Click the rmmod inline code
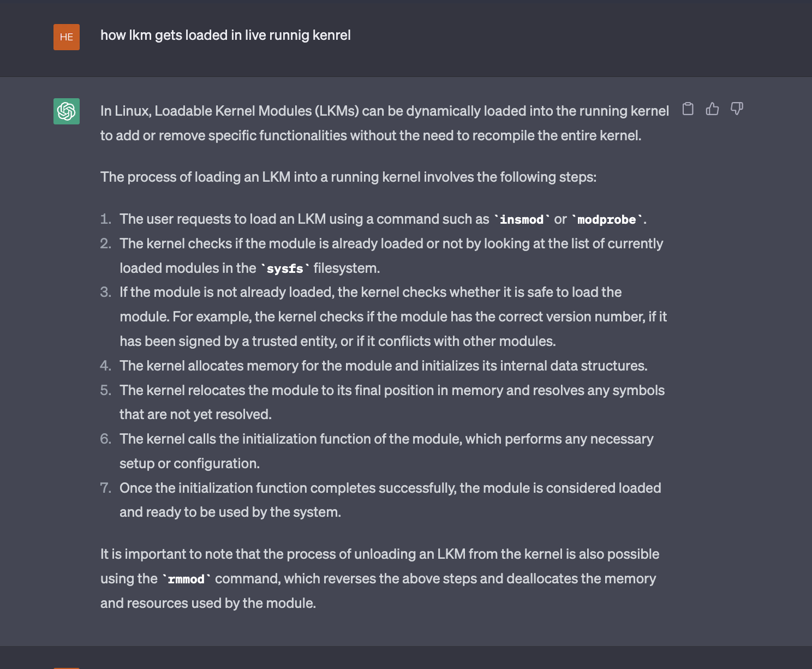Viewport: 812px width, 669px height. click(x=186, y=579)
